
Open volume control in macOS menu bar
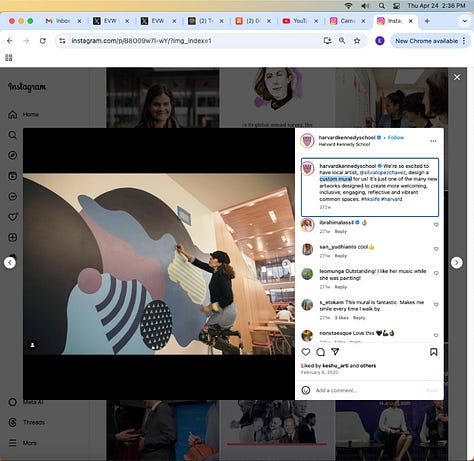point(365,6)
